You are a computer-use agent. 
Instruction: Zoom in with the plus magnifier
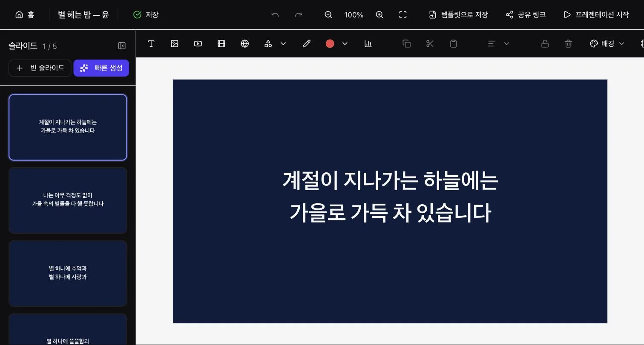point(379,15)
